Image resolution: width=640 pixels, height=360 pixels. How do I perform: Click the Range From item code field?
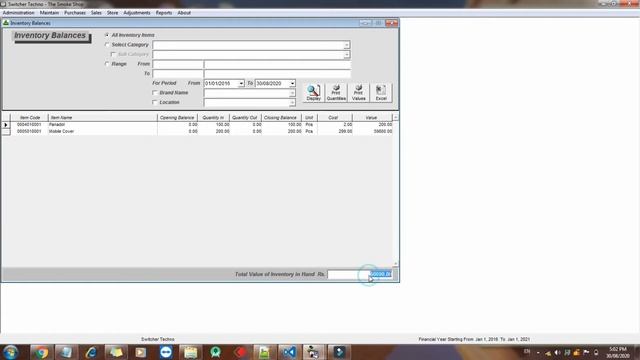coord(178,64)
